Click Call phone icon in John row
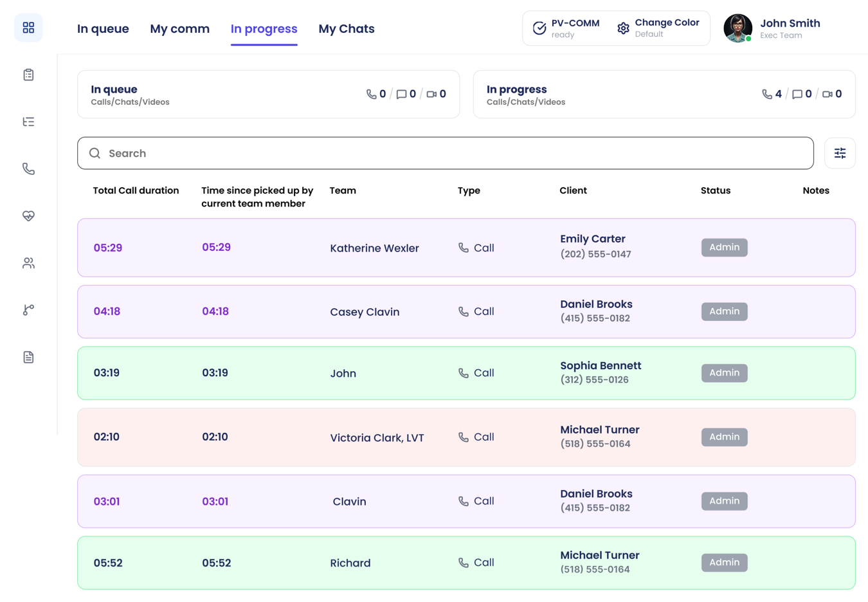 click(464, 373)
